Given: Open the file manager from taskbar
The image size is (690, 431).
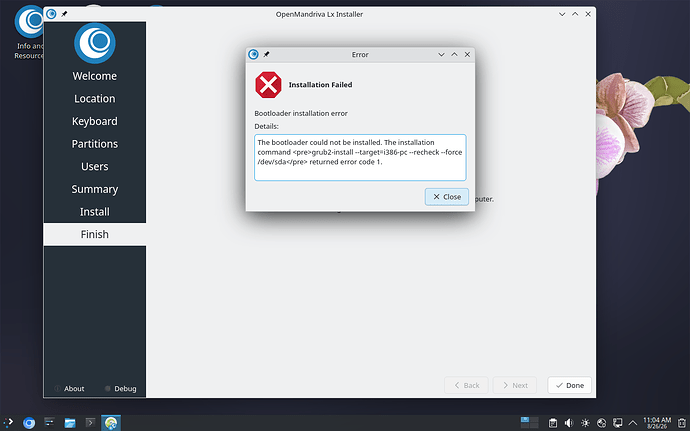Looking at the screenshot, I should coord(70,423).
